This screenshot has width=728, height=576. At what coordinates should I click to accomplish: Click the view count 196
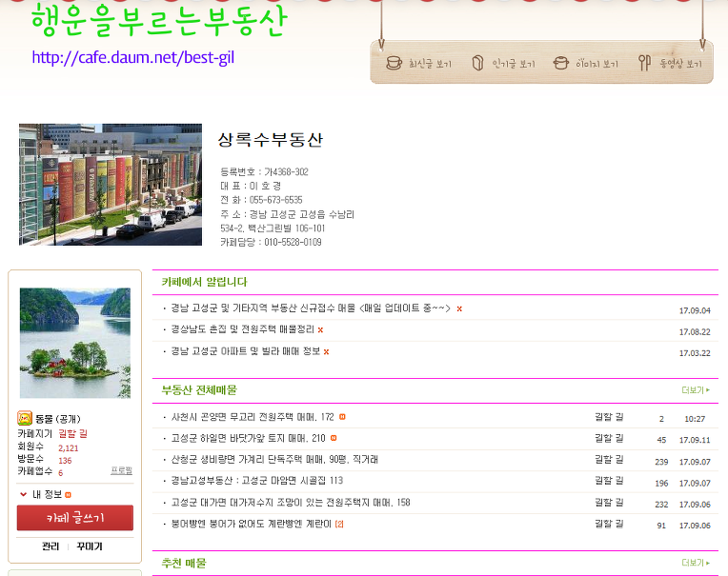661,484
